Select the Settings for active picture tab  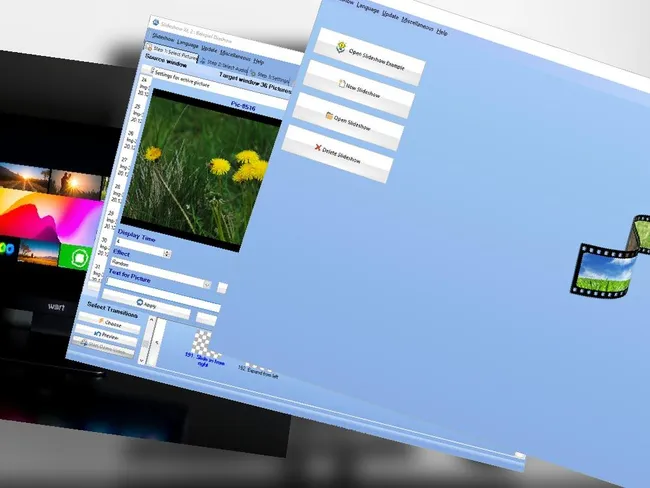pos(179,78)
